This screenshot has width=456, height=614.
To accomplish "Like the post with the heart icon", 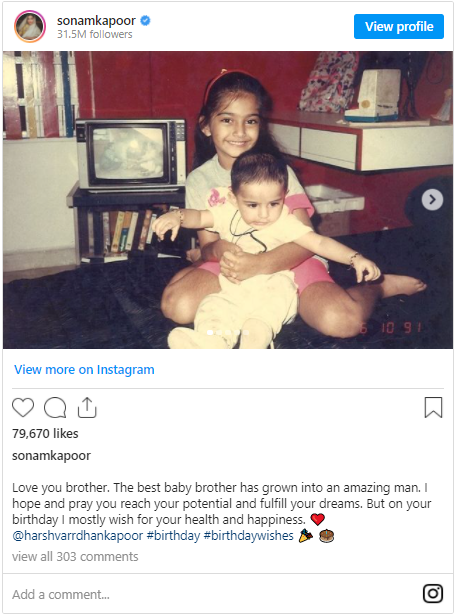I will (x=23, y=408).
